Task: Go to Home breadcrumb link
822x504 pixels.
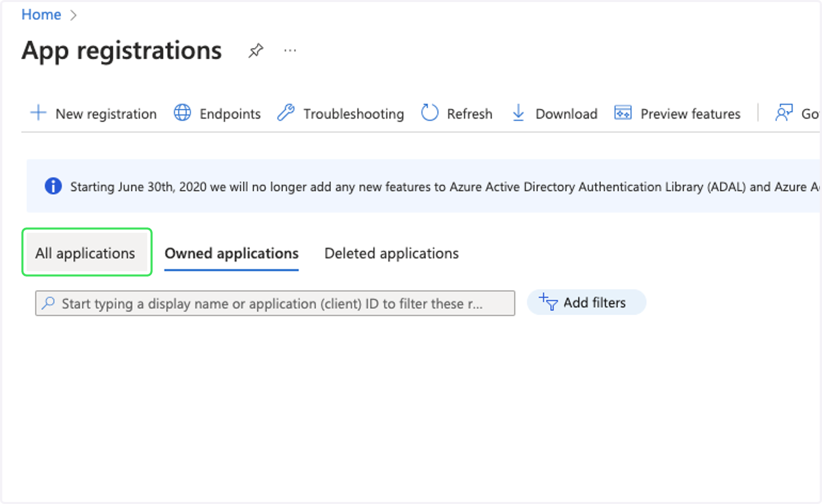Action: pyautogui.click(x=41, y=14)
